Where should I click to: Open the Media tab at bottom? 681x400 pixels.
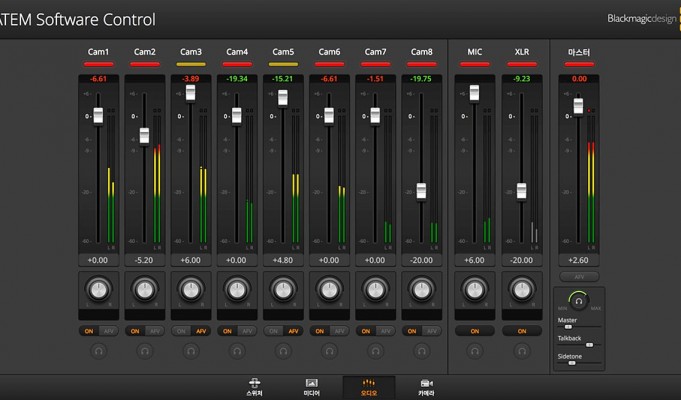[311, 387]
